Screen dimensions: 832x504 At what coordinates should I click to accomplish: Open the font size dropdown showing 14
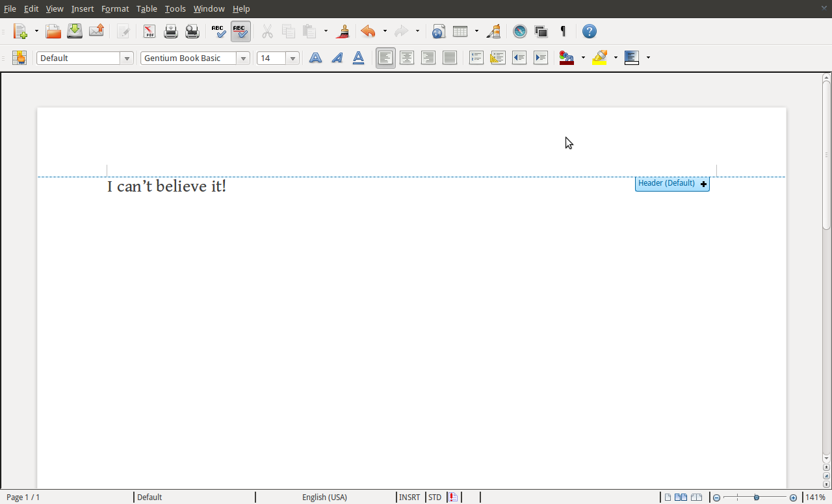(x=293, y=58)
